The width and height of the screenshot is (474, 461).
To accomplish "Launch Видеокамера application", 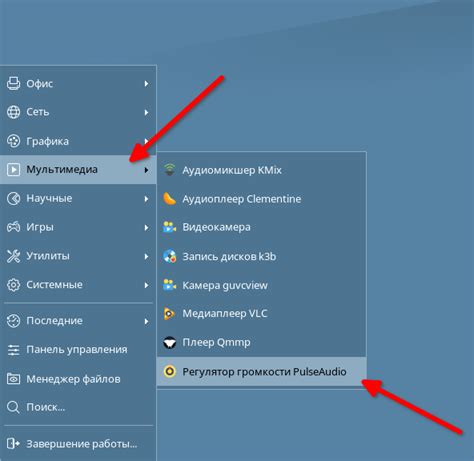I will [262, 227].
